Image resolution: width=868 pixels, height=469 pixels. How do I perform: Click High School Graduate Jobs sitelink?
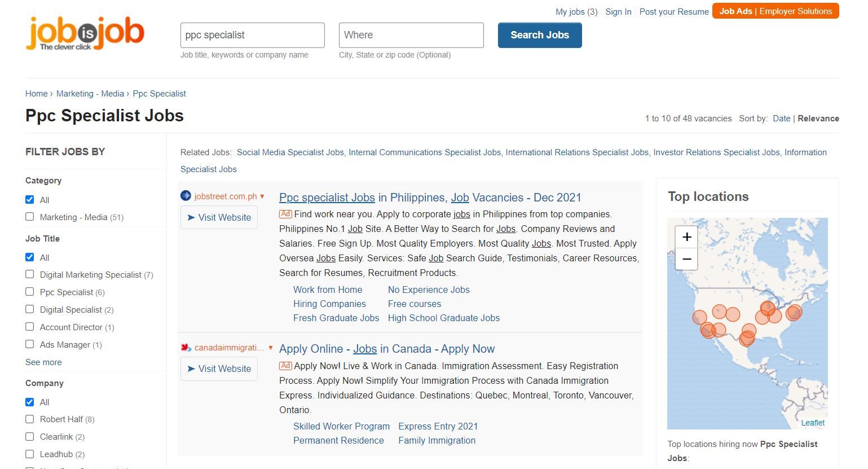click(x=444, y=318)
